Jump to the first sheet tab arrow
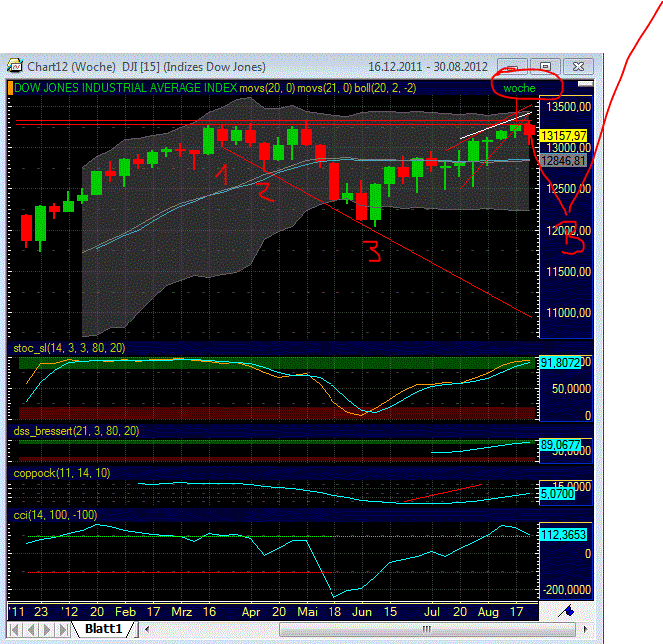Viewport: 663px width, 644px height. 14,630
